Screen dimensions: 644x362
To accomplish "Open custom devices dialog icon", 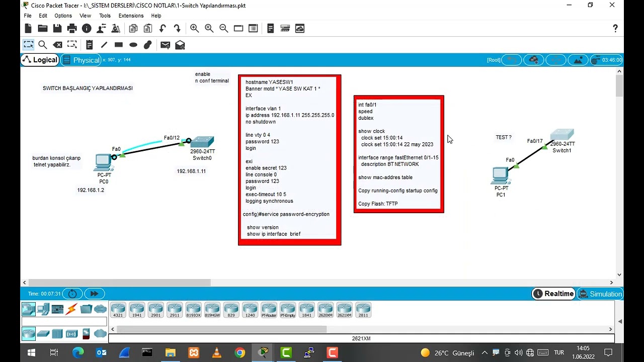I will pos(253,29).
